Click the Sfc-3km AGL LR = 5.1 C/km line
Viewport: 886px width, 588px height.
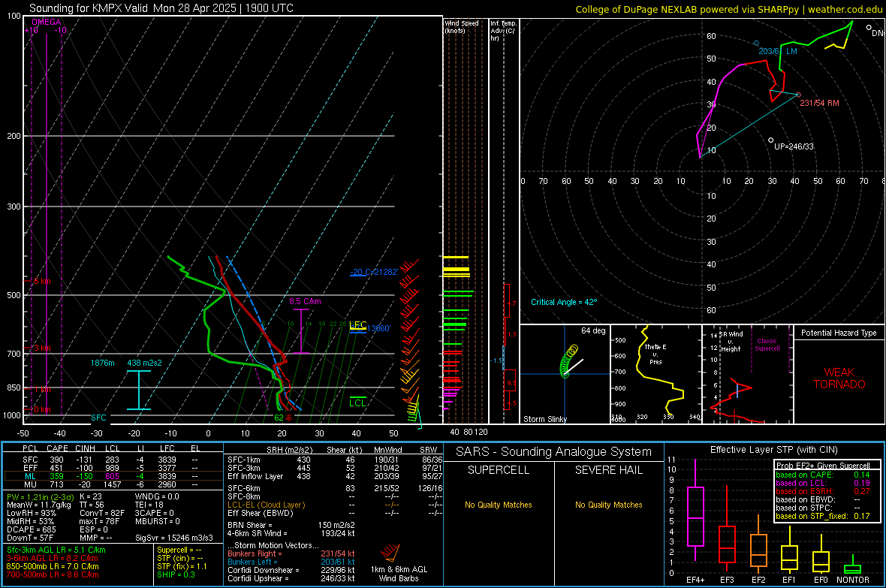click(56, 550)
